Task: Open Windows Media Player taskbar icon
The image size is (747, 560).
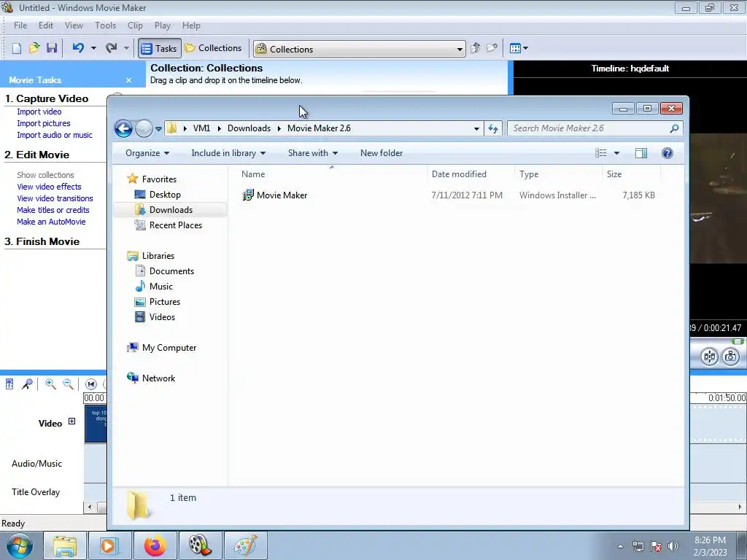Action: pyautogui.click(x=109, y=545)
